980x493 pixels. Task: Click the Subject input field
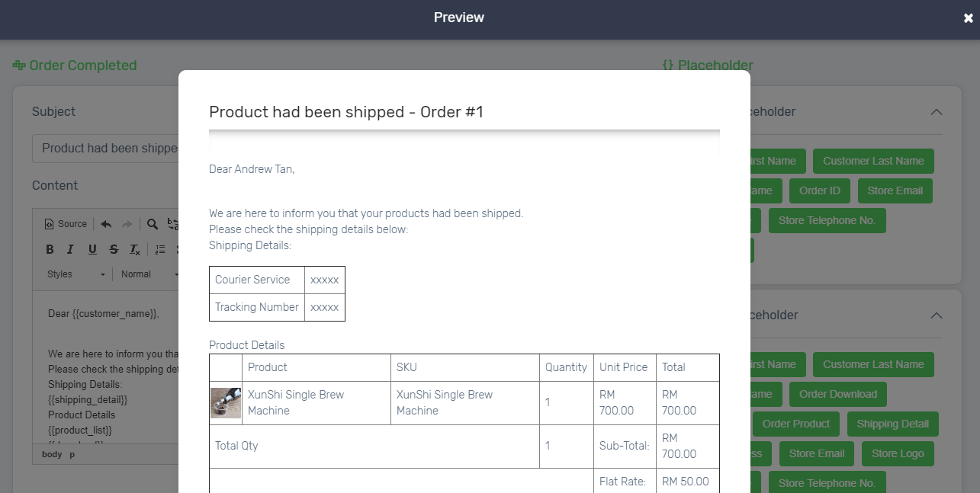coord(105,149)
